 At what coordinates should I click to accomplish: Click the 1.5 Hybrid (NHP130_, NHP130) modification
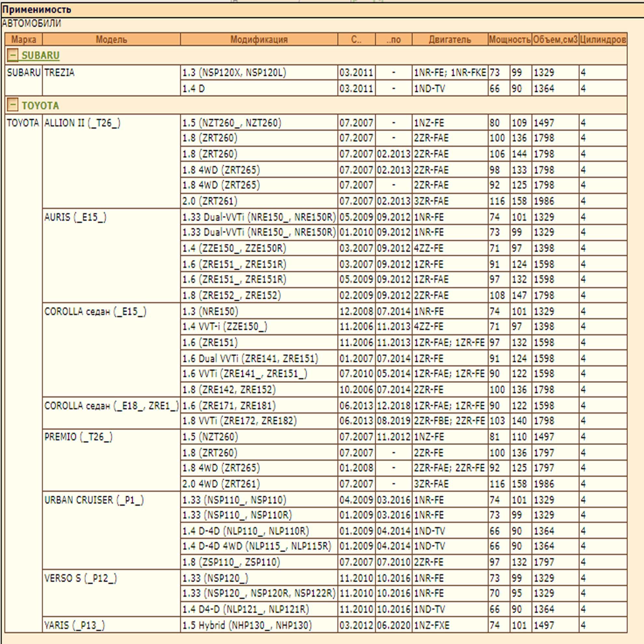tap(247, 625)
